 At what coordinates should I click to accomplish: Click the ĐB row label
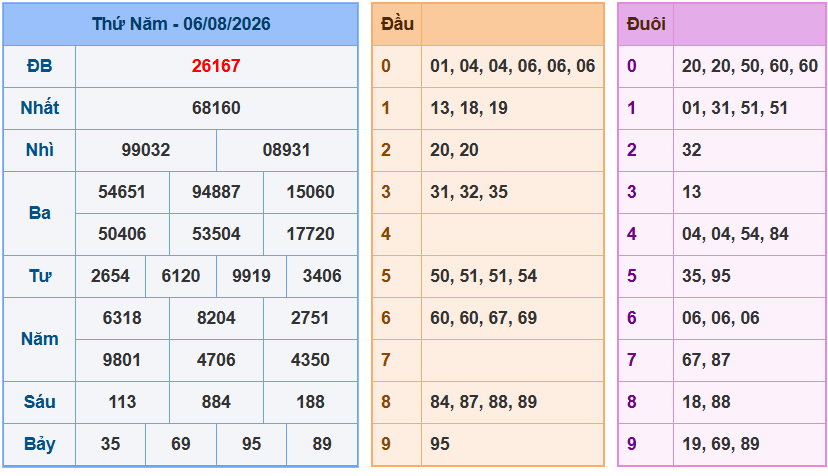40,66
